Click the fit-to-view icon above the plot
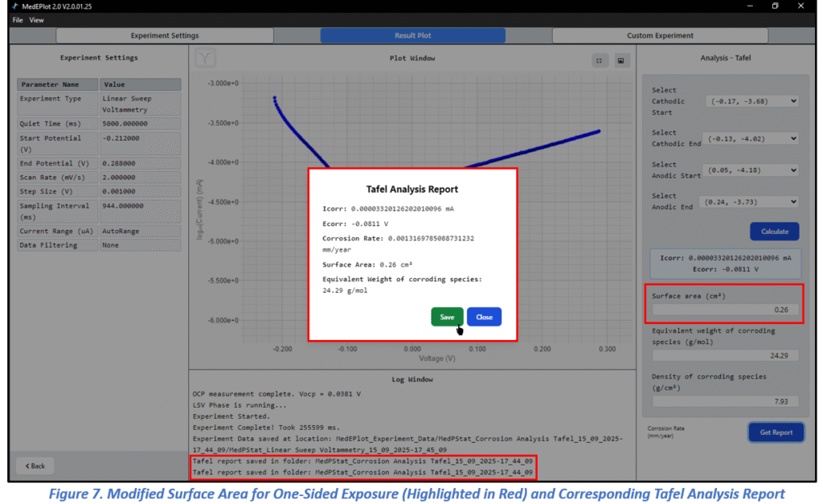Viewport: 823px width, 504px height. [599, 60]
